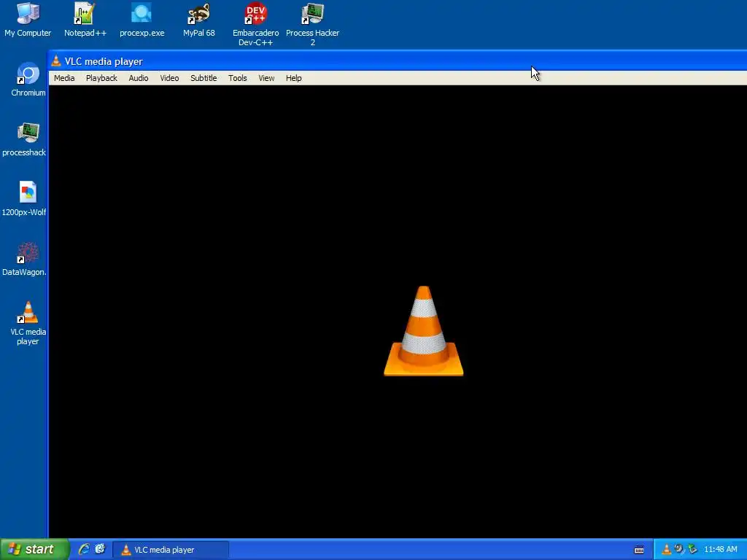The height and width of the screenshot is (560, 747).
Task: Select the procexp.exe desktop icon
Action: tap(142, 20)
